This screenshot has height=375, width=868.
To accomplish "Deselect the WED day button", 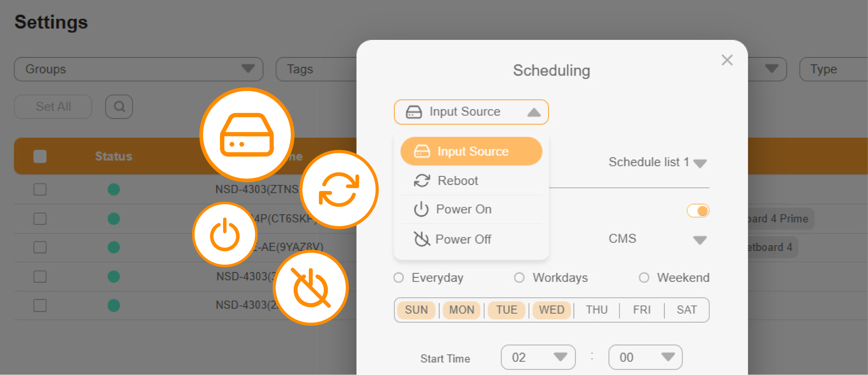I will [x=551, y=310].
